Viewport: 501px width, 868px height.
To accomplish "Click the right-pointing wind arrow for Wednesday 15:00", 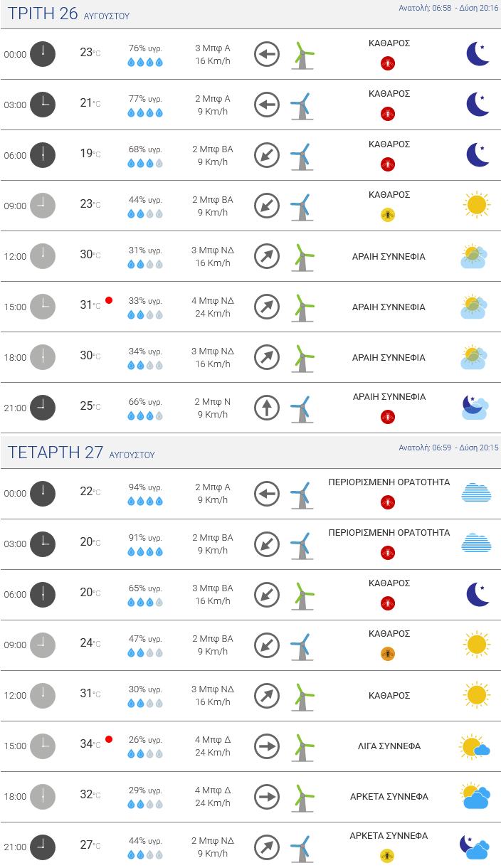I will coord(267,746).
